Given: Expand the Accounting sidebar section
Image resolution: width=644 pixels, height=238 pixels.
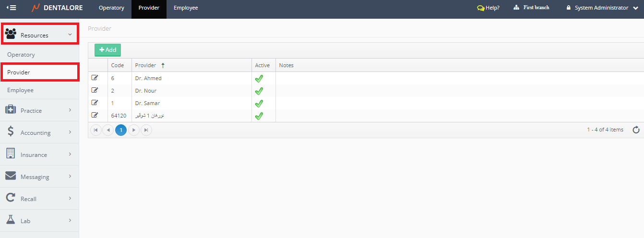Looking at the screenshot, I should coord(39,132).
